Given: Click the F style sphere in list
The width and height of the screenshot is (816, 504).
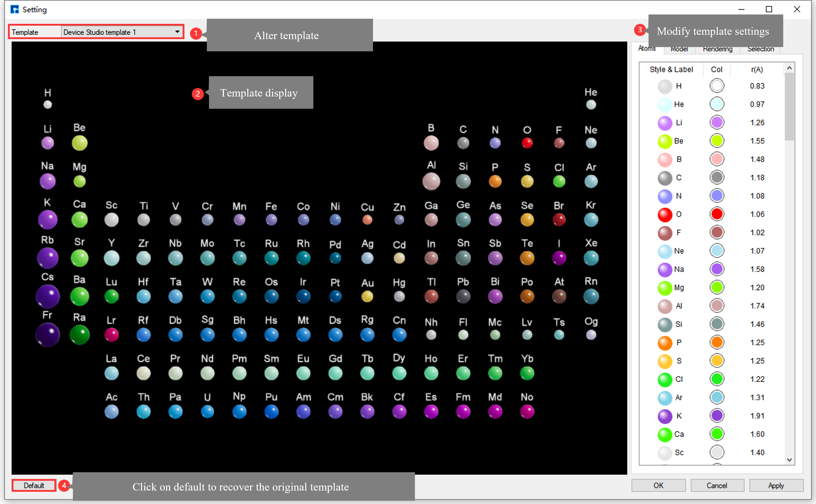Looking at the screenshot, I should click(665, 233).
